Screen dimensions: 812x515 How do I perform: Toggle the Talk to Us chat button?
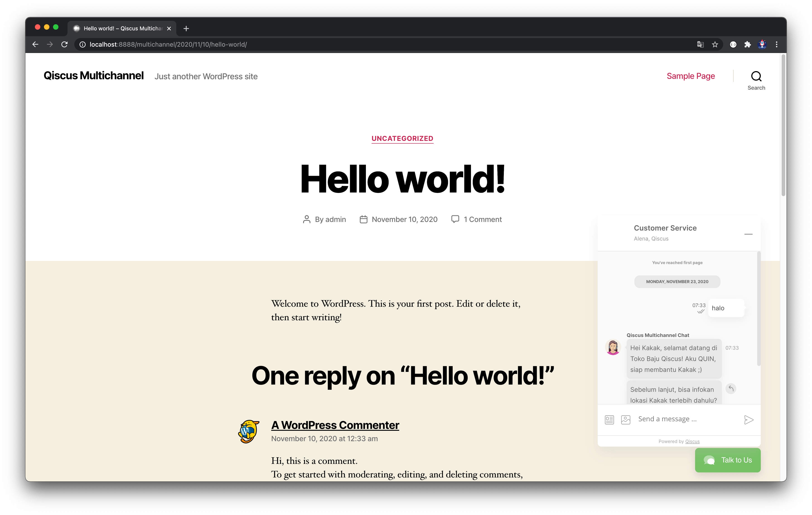[728, 460]
